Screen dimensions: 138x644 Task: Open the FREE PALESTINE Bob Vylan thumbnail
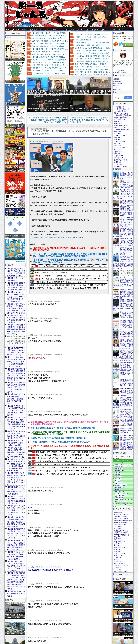[48, 103]
